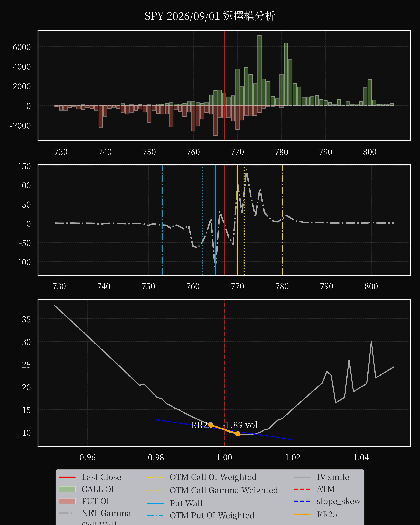Select the "PUT OI" legend label
Viewport: 420px width, 525px height.
(95, 501)
